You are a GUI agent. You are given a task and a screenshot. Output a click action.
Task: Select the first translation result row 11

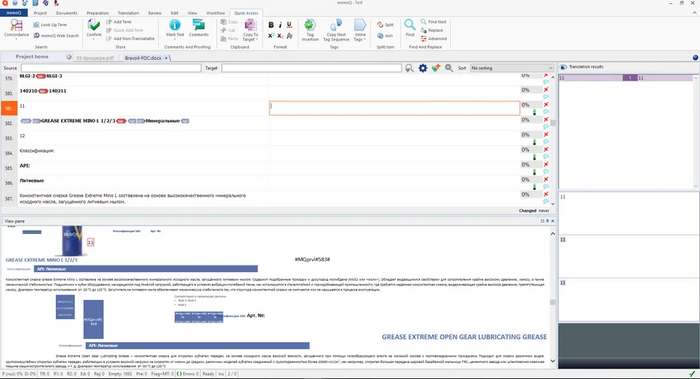[x=627, y=78]
